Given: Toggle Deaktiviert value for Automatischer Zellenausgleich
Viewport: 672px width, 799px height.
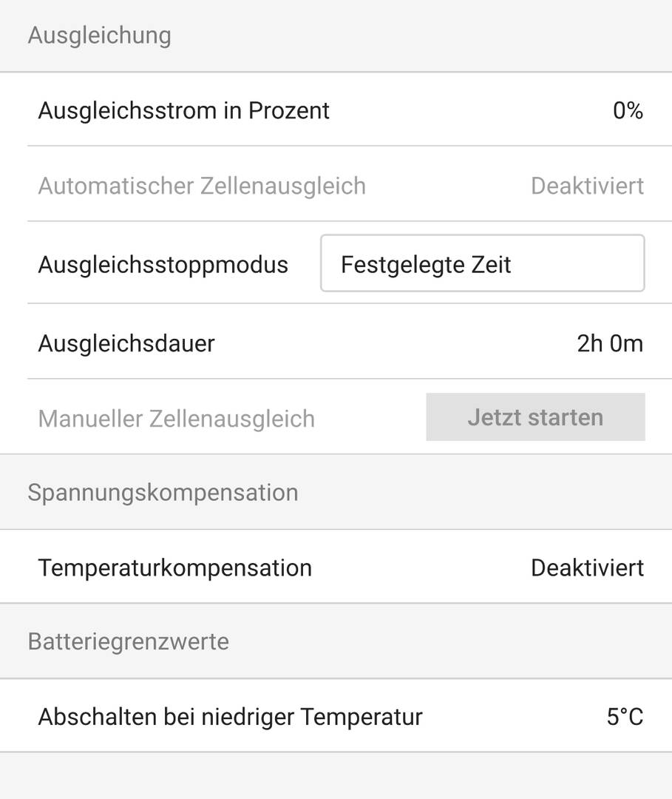Looking at the screenshot, I should 588,186.
